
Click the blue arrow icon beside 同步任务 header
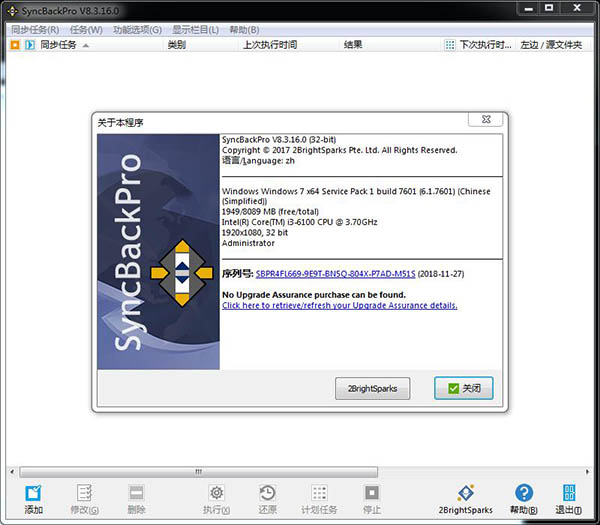(29, 45)
